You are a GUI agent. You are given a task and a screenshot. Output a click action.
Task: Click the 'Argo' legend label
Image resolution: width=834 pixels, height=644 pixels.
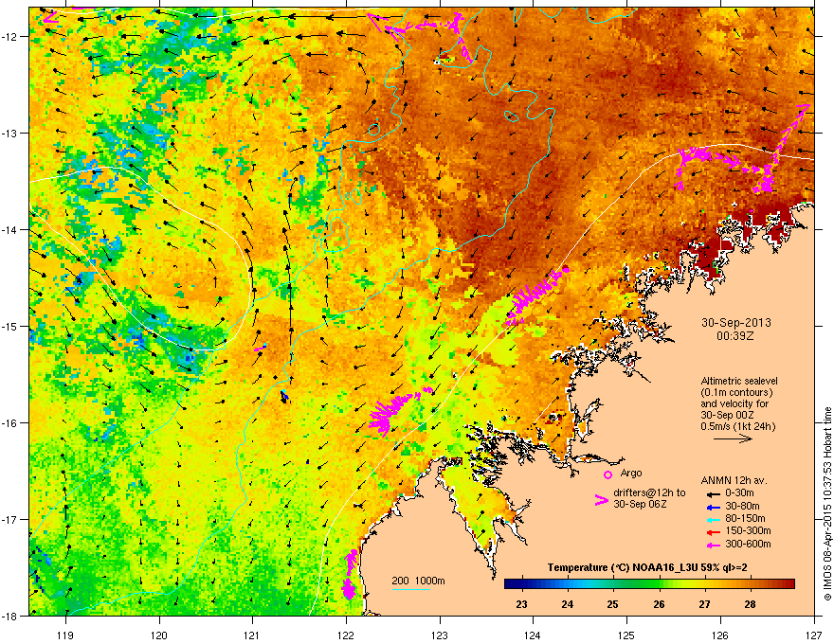631,473
